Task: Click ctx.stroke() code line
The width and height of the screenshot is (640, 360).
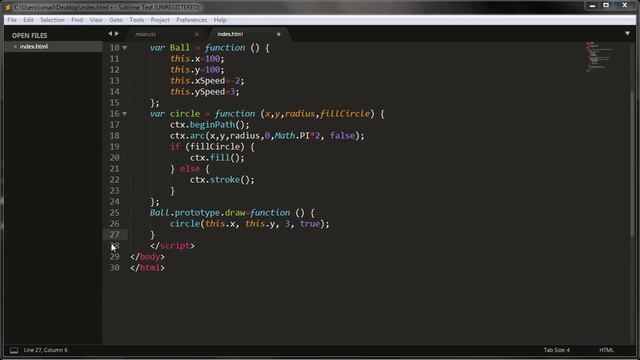Action: (222, 180)
